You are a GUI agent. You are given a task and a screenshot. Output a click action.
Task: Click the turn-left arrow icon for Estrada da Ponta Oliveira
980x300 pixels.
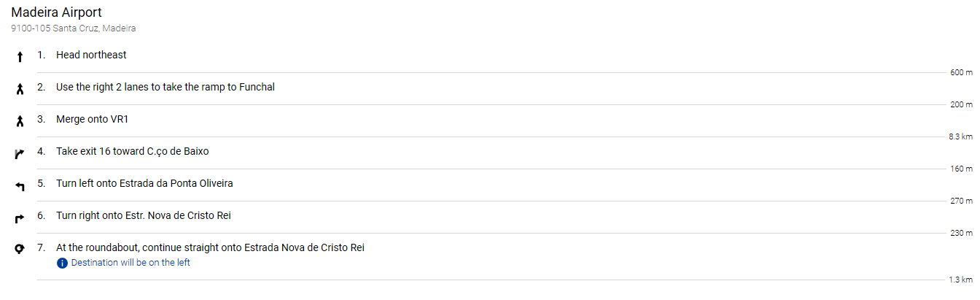[x=20, y=186]
